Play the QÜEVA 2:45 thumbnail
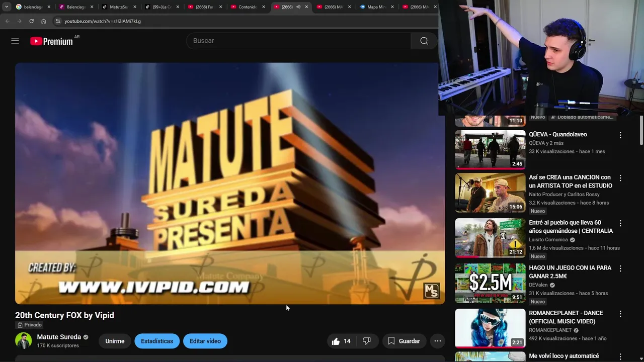 coord(490,150)
